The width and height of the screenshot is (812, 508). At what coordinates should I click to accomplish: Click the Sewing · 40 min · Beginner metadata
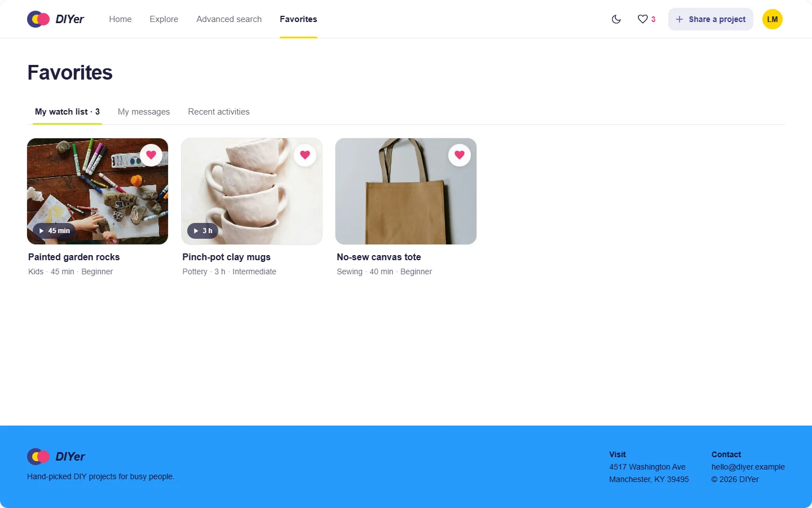pyautogui.click(x=384, y=271)
